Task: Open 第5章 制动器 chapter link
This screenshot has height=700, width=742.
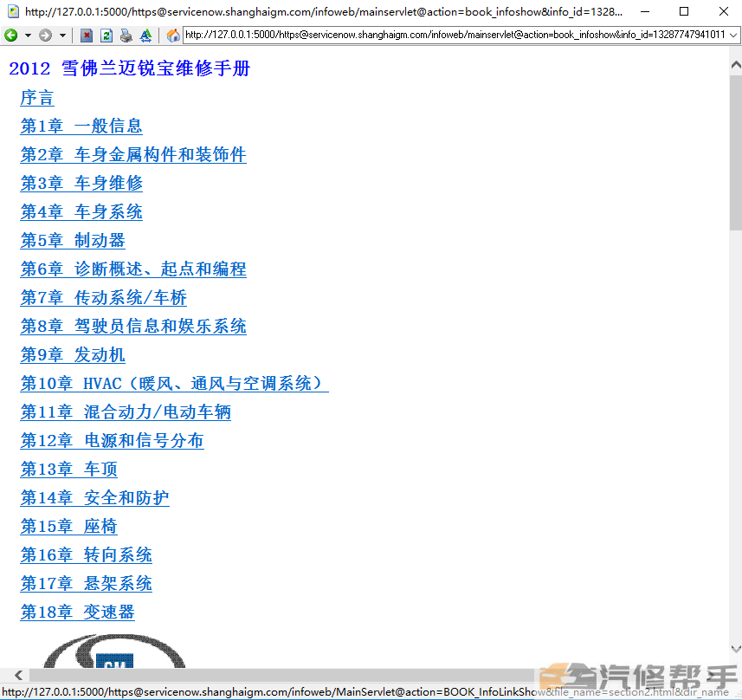Action: click(x=73, y=241)
